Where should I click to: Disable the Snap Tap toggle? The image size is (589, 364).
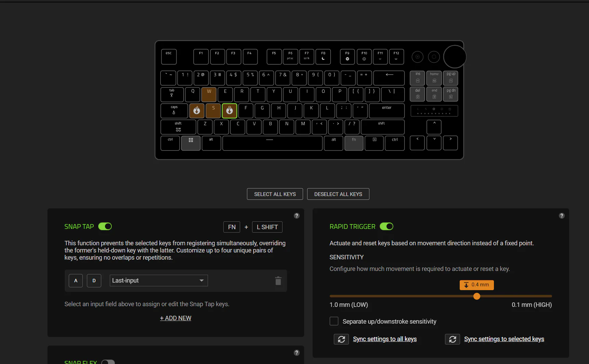tap(105, 226)
